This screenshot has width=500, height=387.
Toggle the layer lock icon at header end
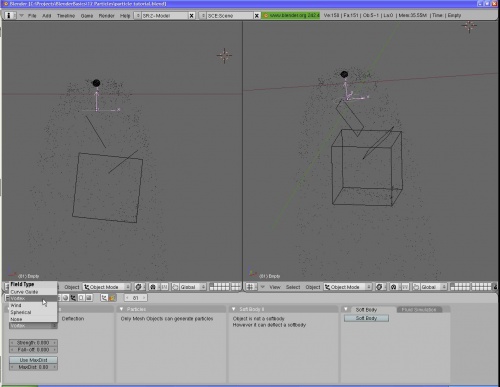tap(495, 287)
